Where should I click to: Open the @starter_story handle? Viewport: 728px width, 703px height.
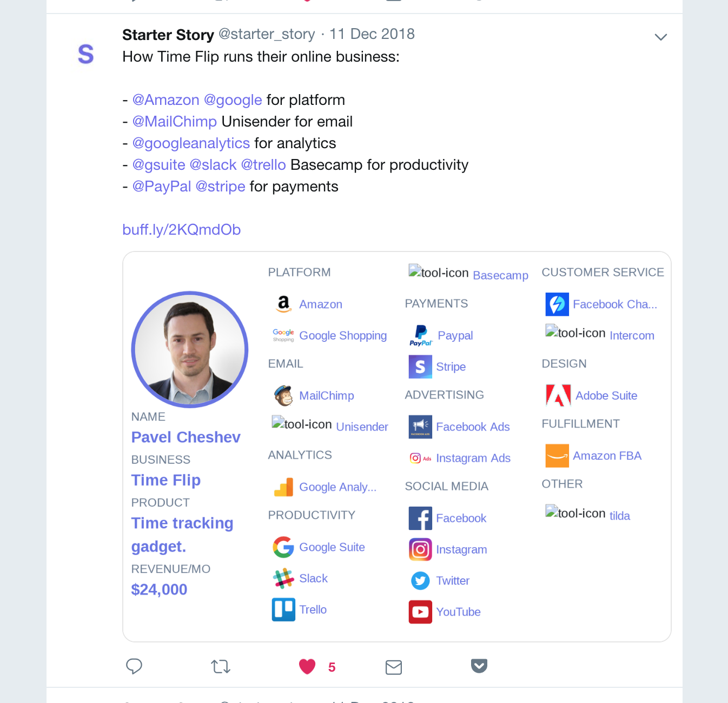pos(267,34)
